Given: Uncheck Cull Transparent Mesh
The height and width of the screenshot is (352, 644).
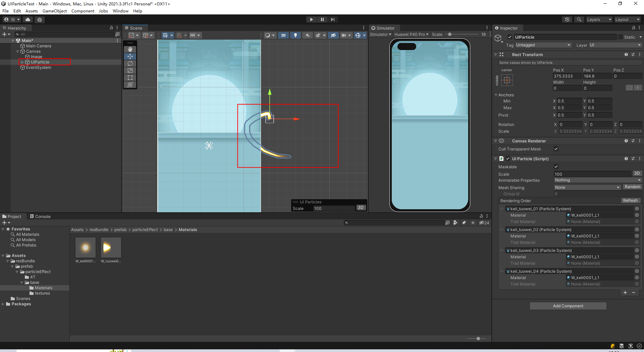Looking at the screenshot, I should [556, 149].
